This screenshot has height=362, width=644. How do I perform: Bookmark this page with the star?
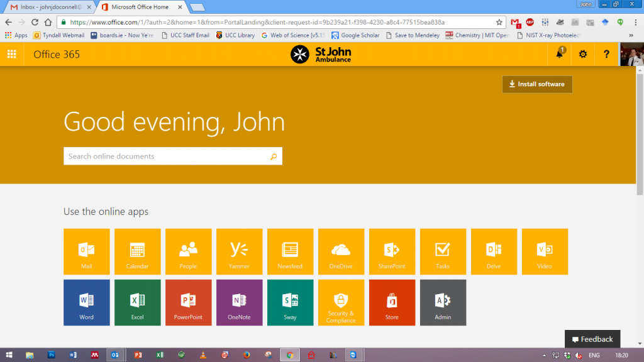[499, 22]
